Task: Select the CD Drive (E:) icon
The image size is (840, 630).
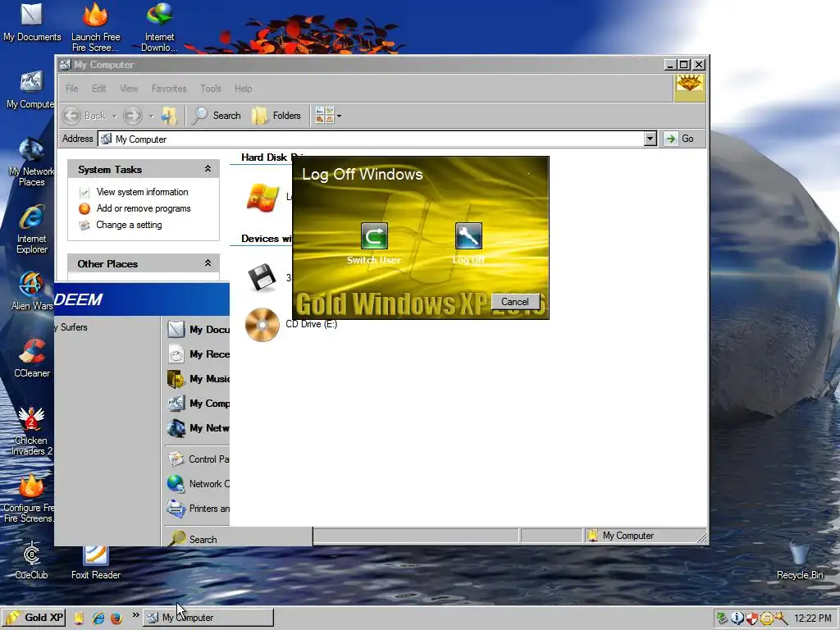Action: [x=262, y=325]
